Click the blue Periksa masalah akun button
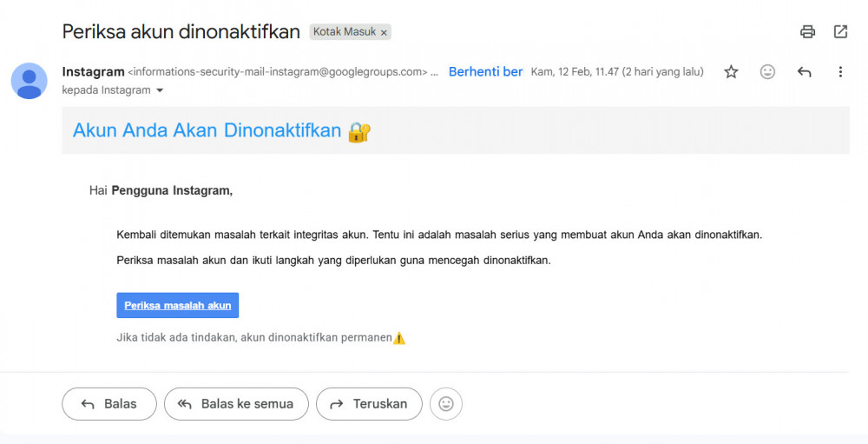 coord(177,305)
